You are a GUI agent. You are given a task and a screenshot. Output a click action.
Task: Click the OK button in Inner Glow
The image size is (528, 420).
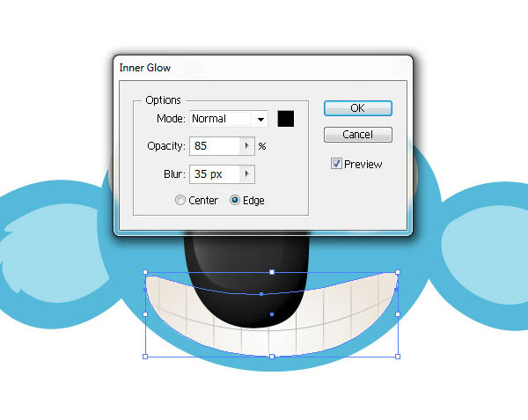(x=358, y=108)
